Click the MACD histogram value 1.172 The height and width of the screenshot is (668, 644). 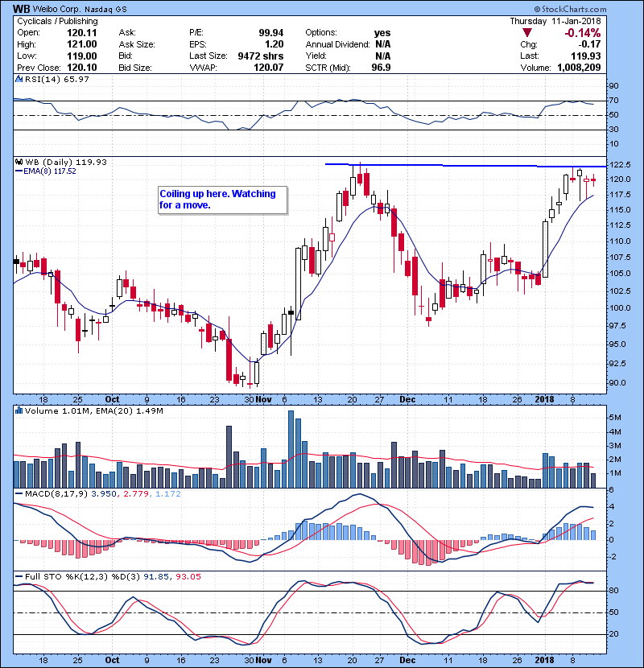pos(168,494)
